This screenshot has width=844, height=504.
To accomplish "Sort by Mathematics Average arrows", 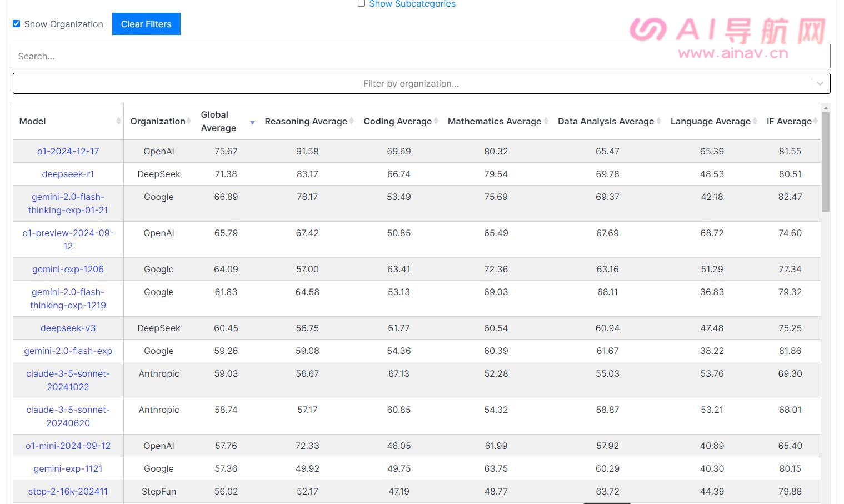I will 546,121.
